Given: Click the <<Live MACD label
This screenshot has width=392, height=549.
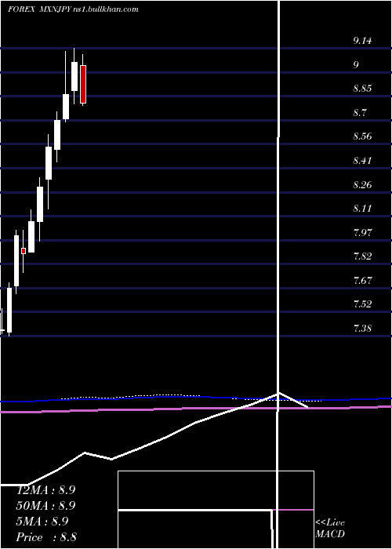Looking at the screenshot, I should coord(330,528).
